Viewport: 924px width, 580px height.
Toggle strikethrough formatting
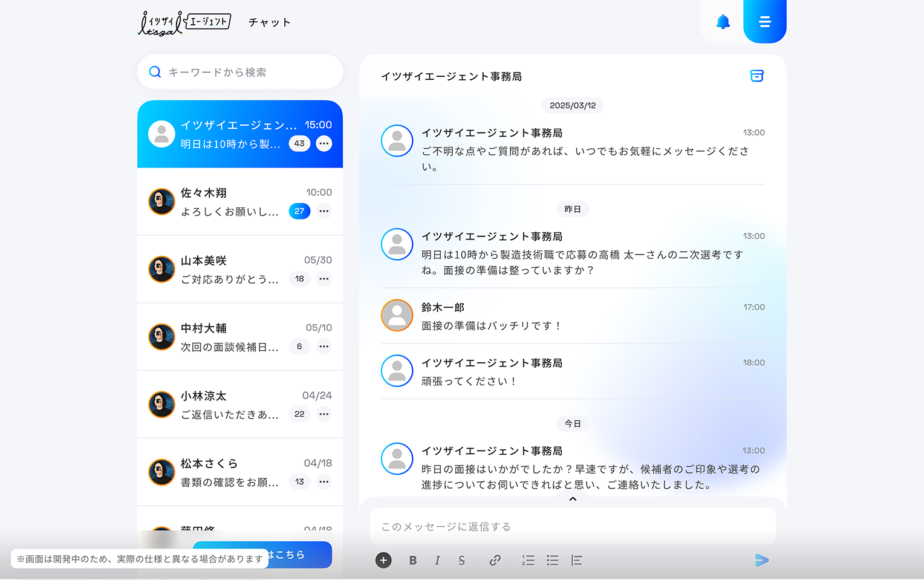click(x=461, y=561)
